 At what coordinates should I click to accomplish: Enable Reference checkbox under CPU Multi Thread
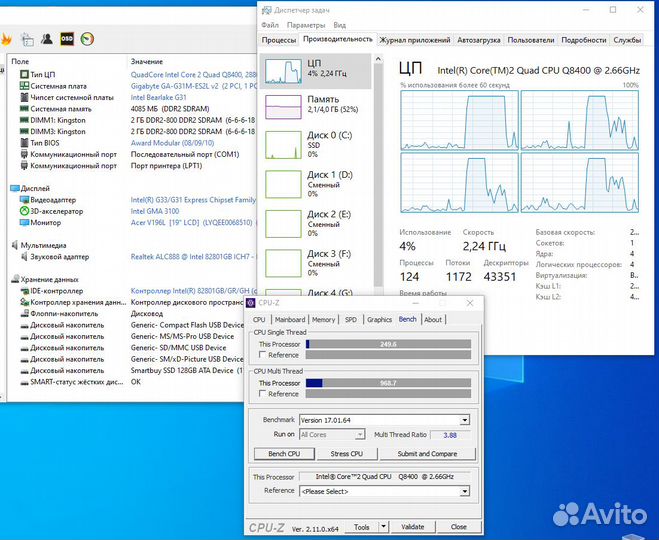pyautogui.click(x=263, y=394)
